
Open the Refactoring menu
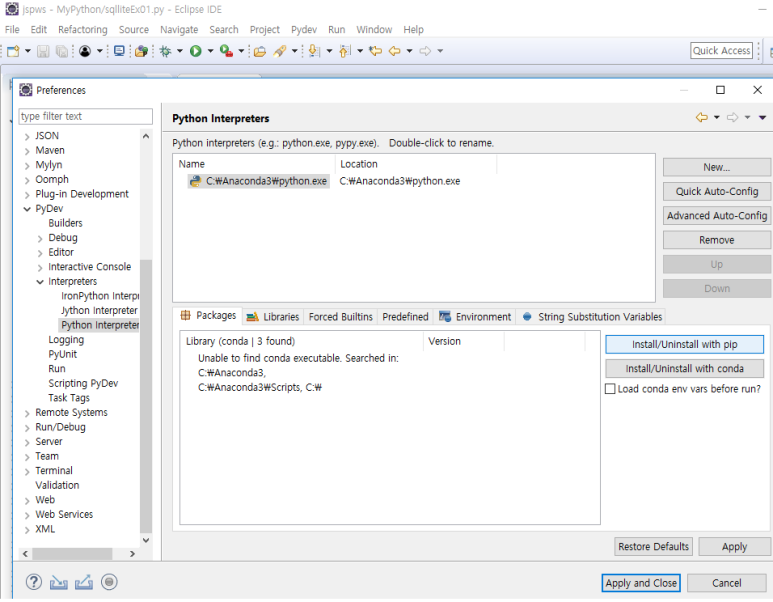point(82,30)
